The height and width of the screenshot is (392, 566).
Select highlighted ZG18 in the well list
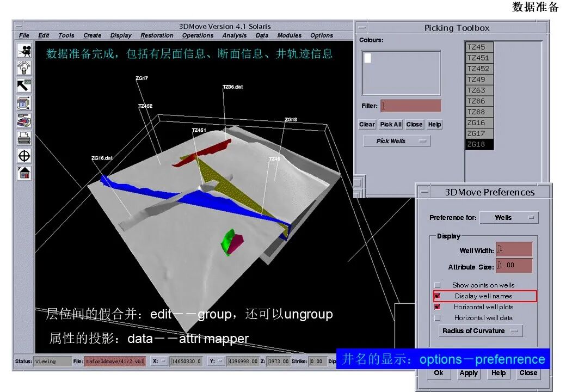(x=479, y=144)
